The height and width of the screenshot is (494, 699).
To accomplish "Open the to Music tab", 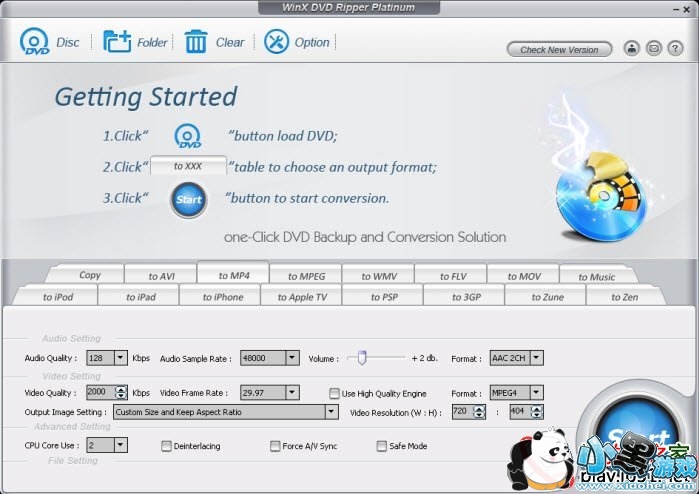I will click(596, 276).
